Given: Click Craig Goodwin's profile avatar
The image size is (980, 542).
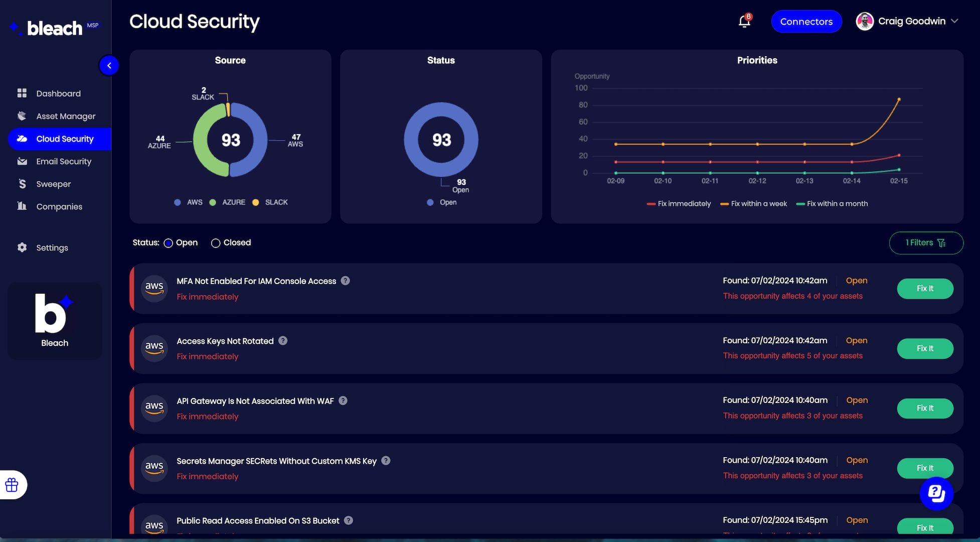Looking at the screenshot, I should 865,22.
